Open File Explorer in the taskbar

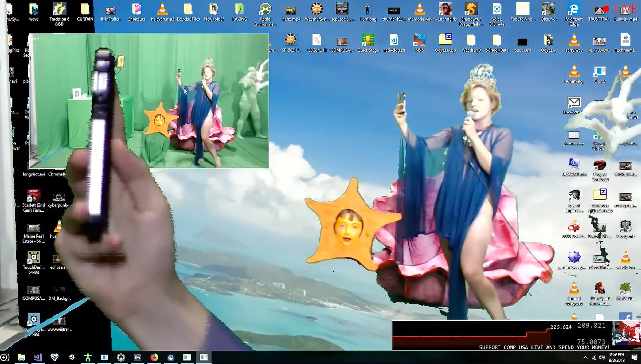tap(21, 357)
